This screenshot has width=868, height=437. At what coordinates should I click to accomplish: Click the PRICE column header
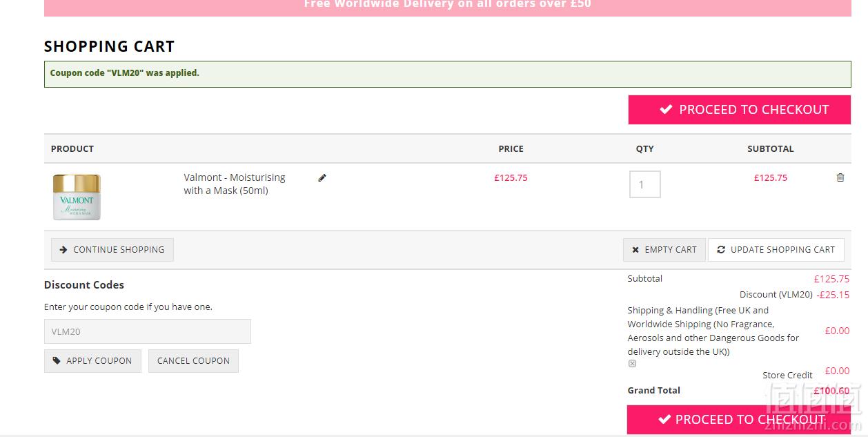(x=511, y=148)
